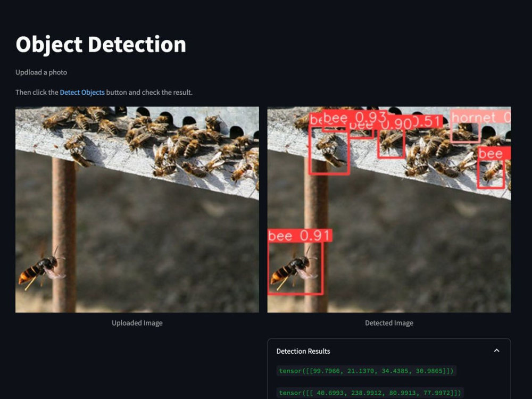Click the hornet detection label
532x399 pixels.
(481, 118)
